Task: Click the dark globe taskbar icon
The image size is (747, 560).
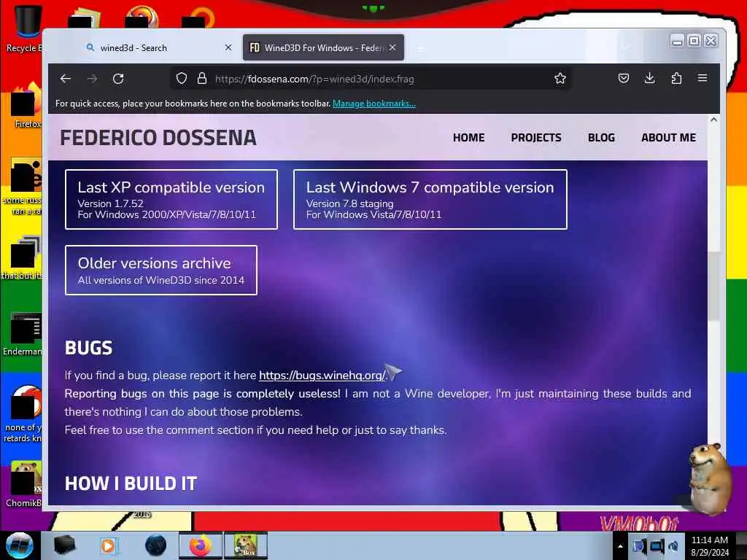Action: coord(156,545)
